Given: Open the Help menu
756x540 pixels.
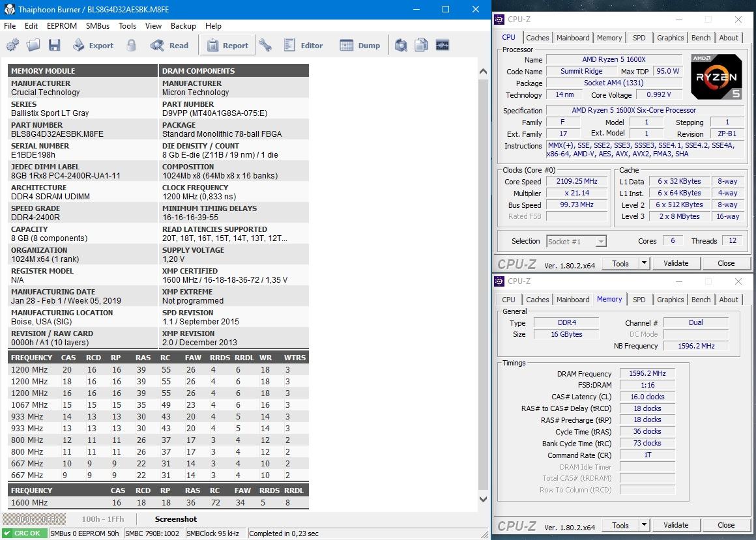Looking at the screenshot, I should coord(213,26).
